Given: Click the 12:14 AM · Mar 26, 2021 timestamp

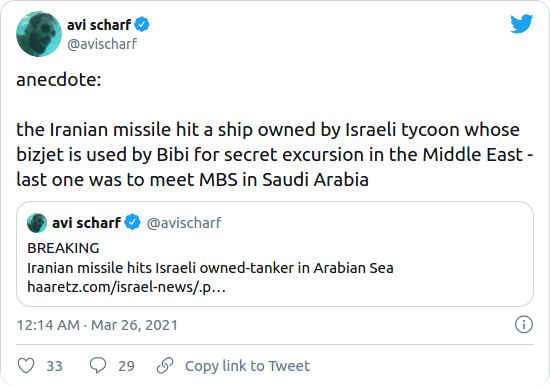Looking at the screenshot, I should (97, 325).
